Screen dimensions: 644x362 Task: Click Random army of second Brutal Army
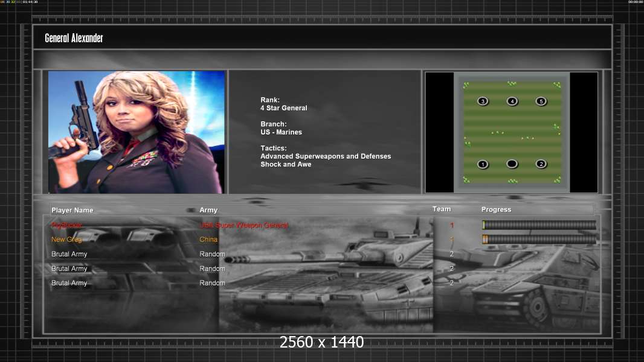point(212,268)
